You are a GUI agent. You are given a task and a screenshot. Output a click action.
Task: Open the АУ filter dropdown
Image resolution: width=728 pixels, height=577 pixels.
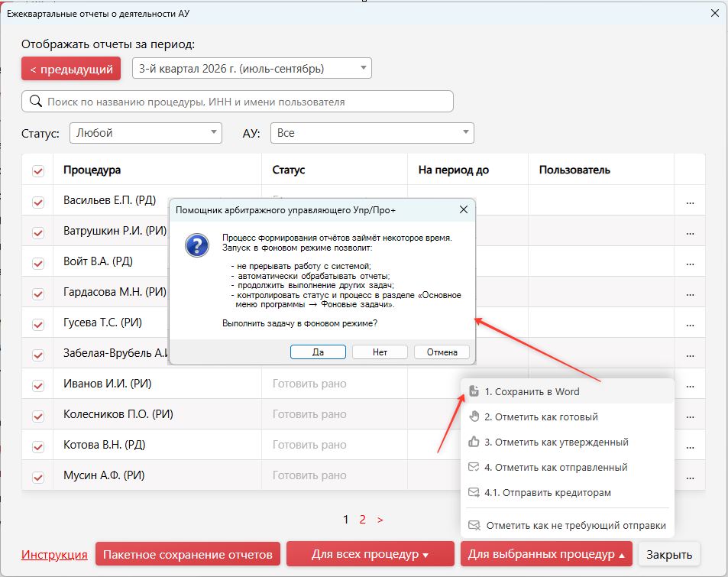[372, 133]
